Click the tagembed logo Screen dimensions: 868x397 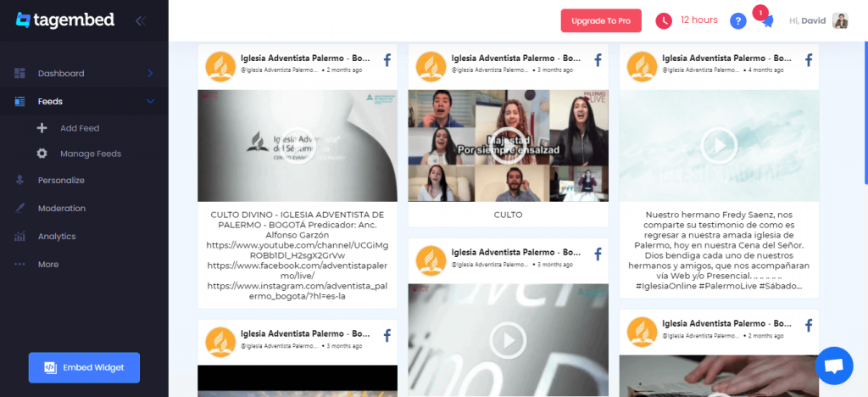pos(64,20)
